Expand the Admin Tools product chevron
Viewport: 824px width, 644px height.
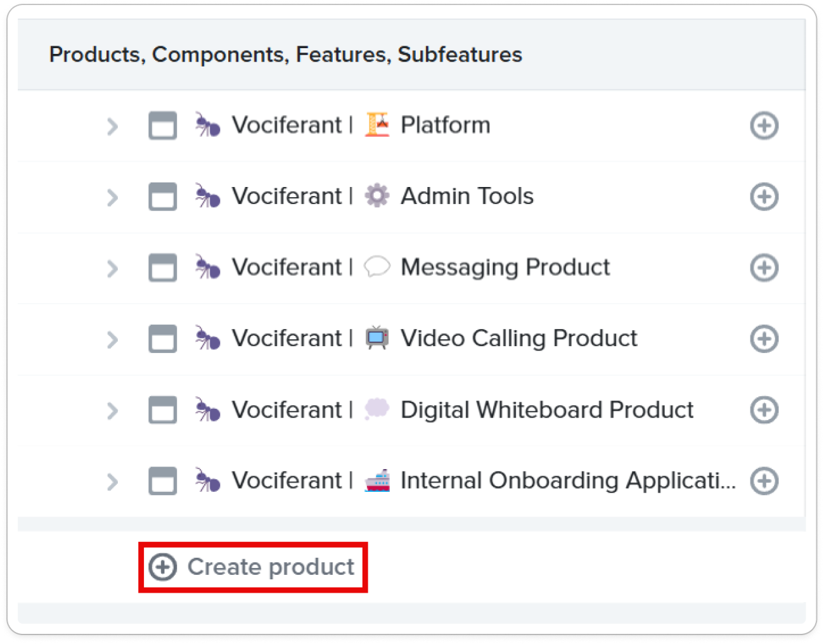(x=112, y=197)
